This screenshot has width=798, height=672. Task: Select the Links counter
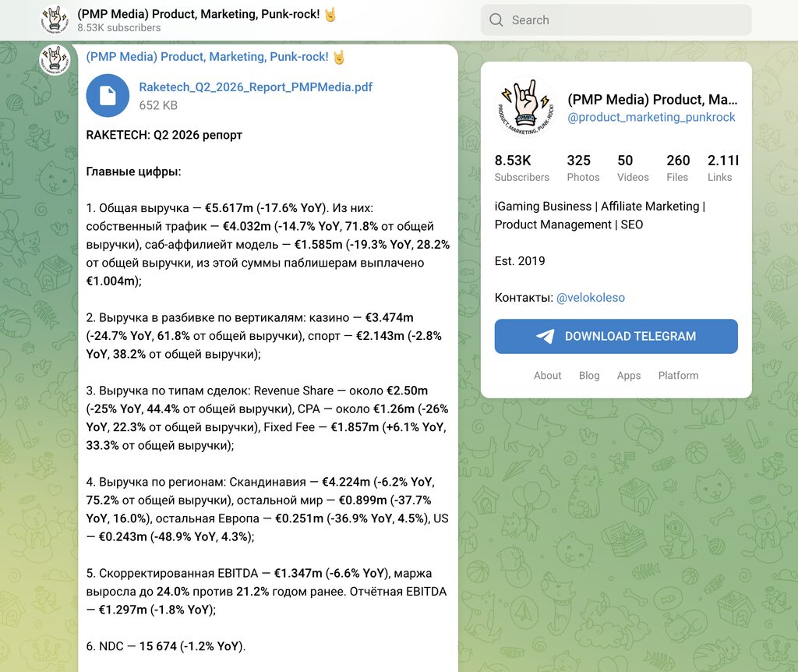pos(722,168)
